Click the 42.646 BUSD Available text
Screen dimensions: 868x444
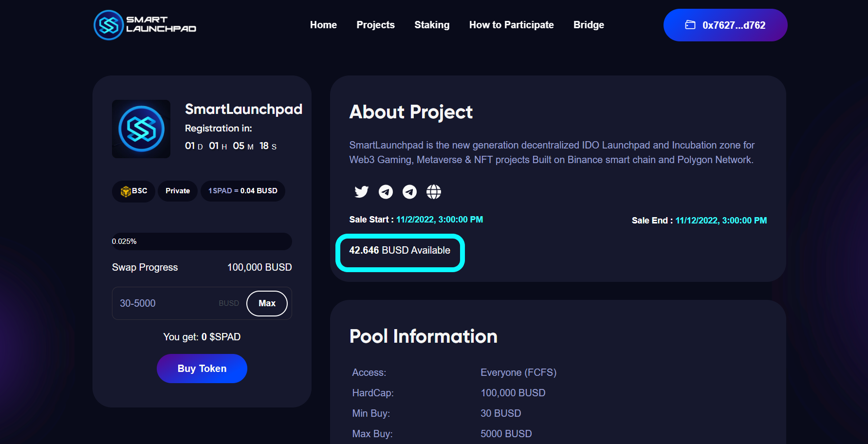[x=400, y=250]
